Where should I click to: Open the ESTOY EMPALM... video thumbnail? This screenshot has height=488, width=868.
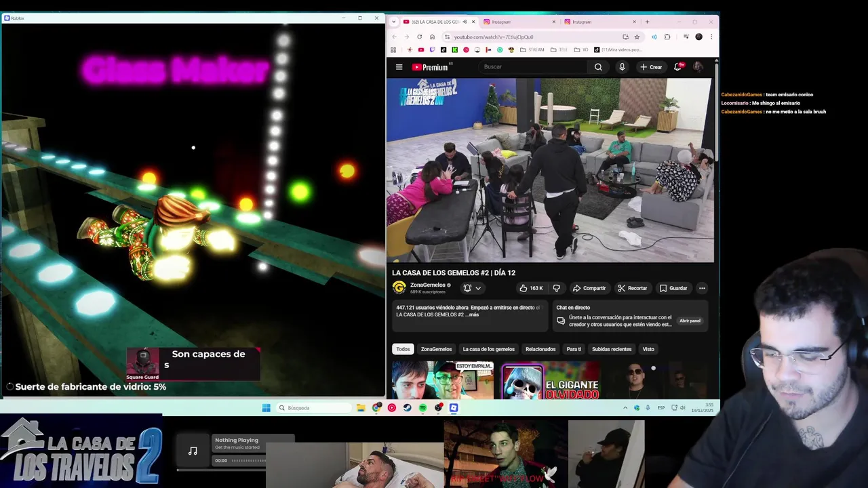pyautogui.click(x=443, y=381)
